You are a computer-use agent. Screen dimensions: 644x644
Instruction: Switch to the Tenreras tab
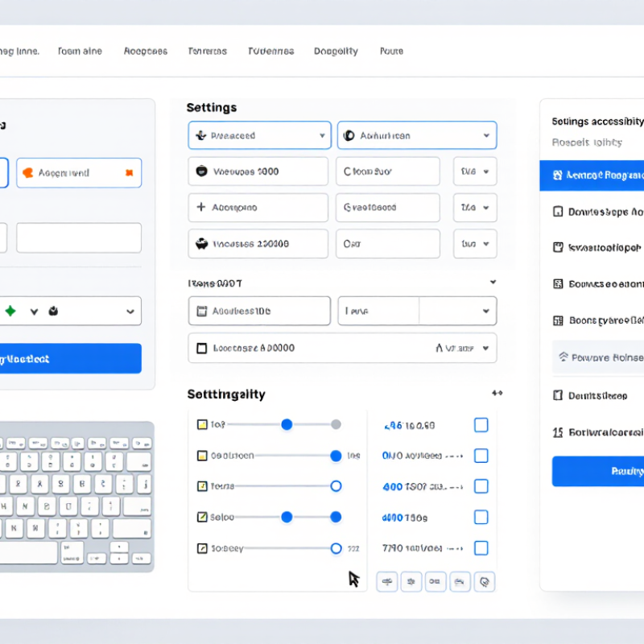pos(208,51)
